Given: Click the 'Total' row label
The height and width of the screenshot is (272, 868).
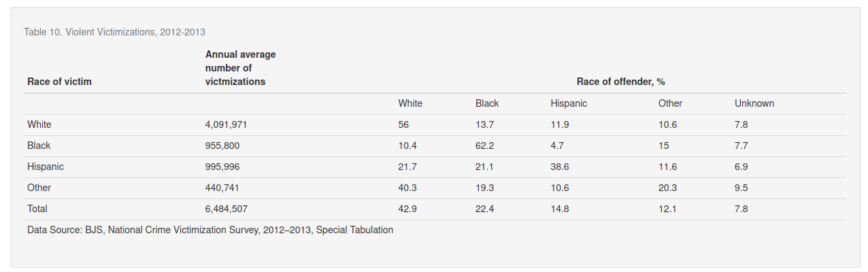Looking at the screenshot, I should click(37, 209).
